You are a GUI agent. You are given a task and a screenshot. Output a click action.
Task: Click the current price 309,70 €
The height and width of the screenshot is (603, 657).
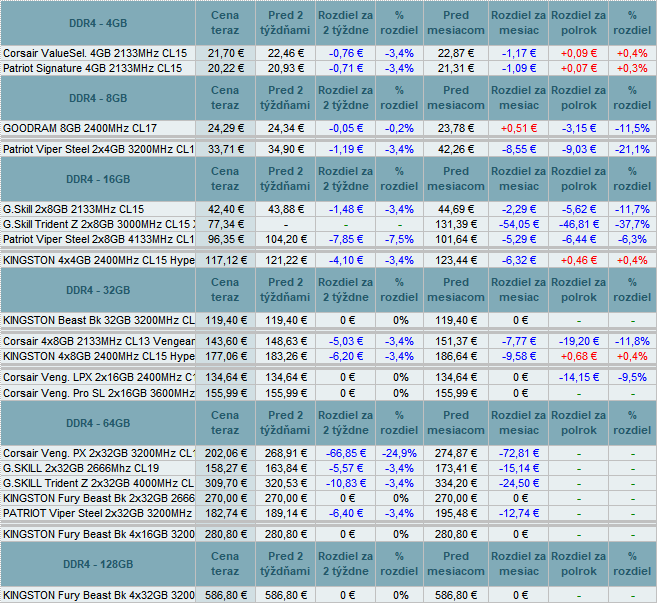point(226,483)
